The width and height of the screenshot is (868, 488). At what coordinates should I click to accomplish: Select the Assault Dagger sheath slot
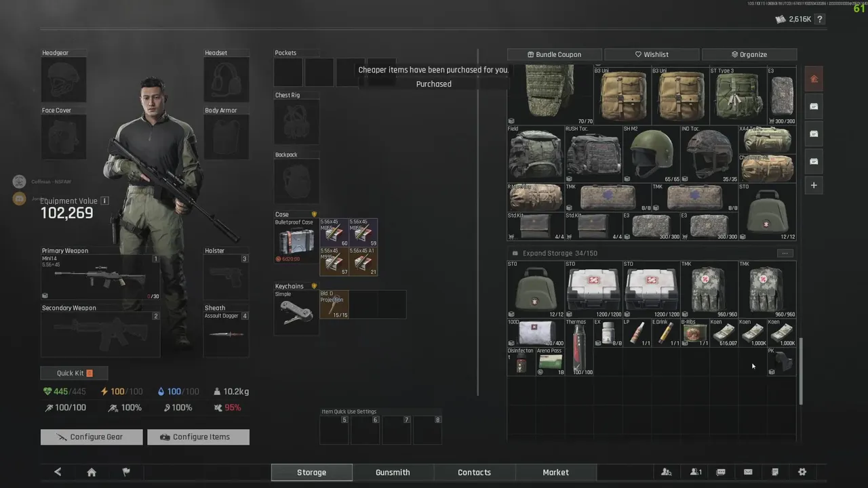[227, 334]
